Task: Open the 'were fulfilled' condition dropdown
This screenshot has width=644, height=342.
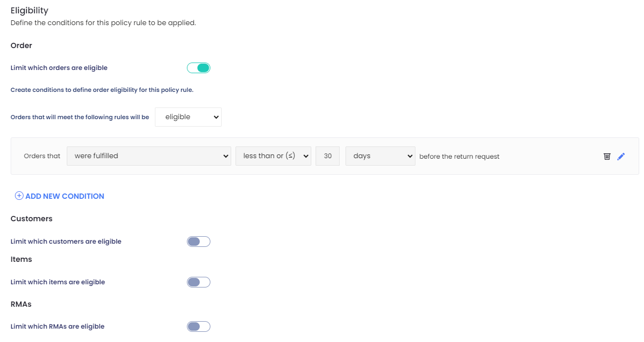Action: pyautogui.click(x=149, y=156)
